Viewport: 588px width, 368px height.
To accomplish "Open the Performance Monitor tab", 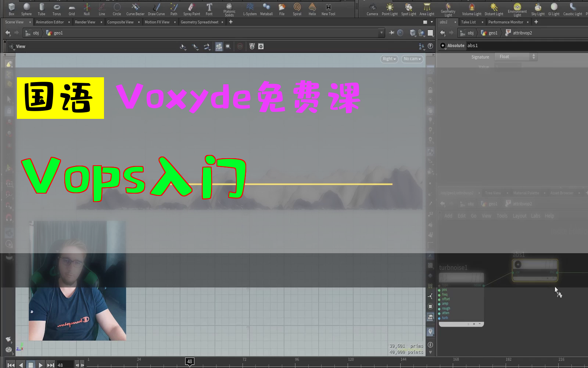I will [x=506, y=22].
